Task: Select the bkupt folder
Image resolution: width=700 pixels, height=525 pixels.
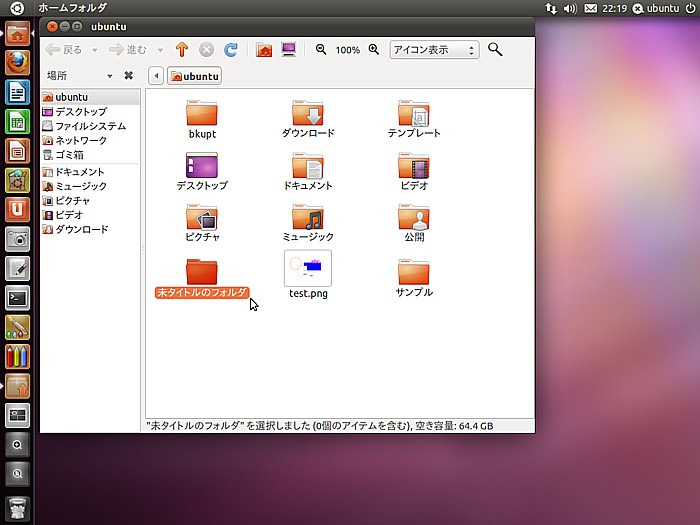Action: [x=202, y=119]
